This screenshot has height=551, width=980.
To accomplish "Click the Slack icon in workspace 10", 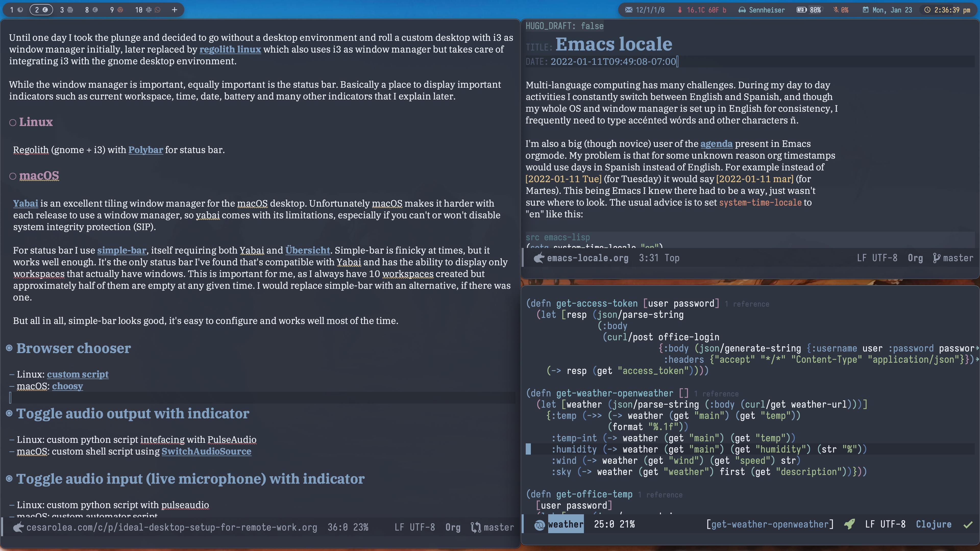I will (149, 10).
